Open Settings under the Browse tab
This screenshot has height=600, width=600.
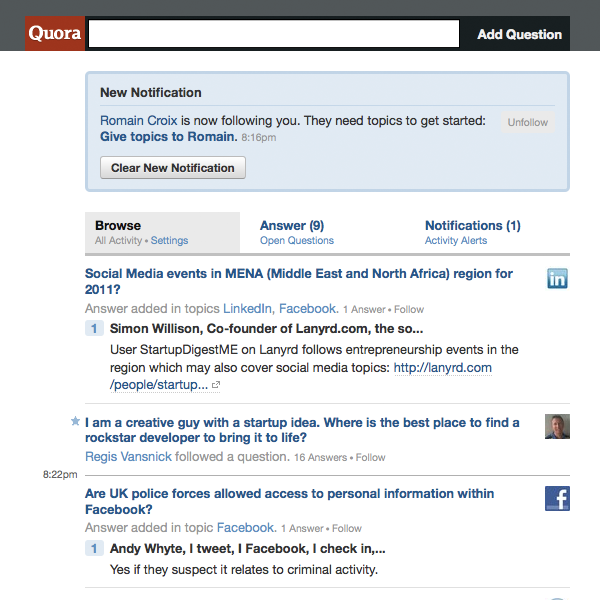click(x=169, y=241)
